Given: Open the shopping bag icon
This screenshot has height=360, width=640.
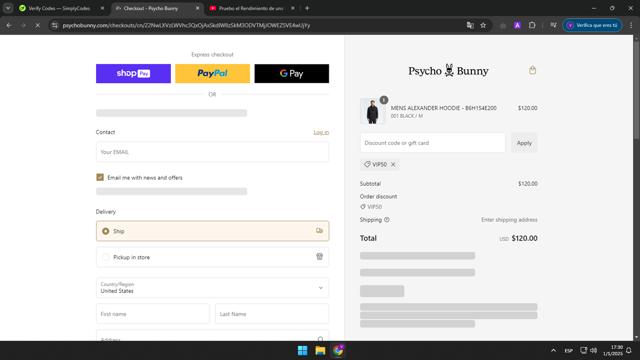Looking at the screenshot, I should tap(532, 70).
